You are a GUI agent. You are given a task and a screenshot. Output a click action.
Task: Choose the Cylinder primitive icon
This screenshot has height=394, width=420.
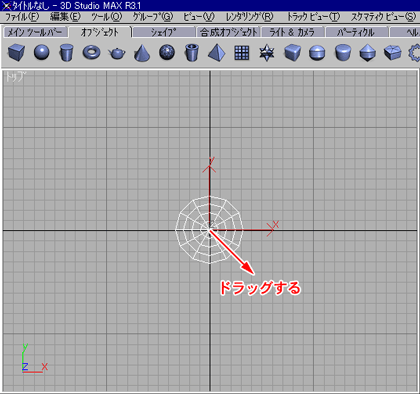tap(66, 53)
